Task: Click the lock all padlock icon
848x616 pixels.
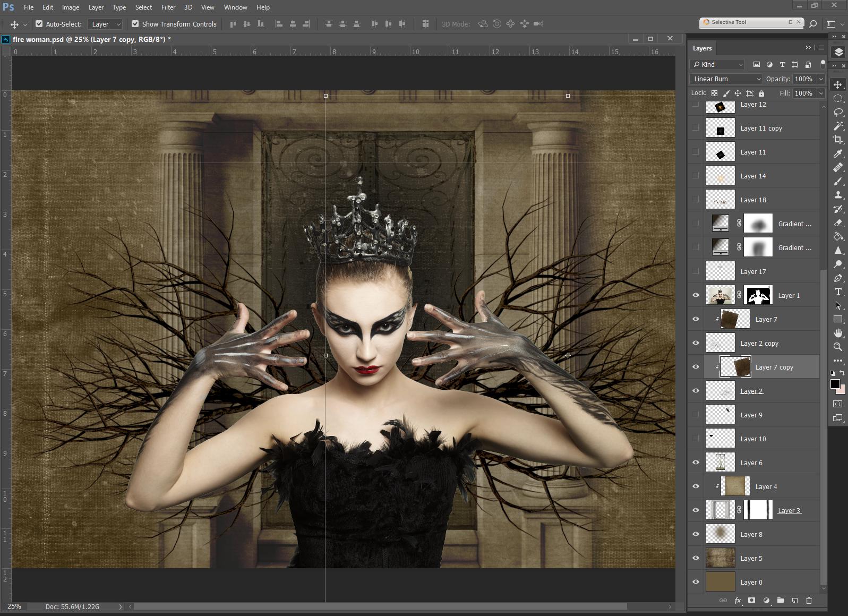Action: [761, 93]
